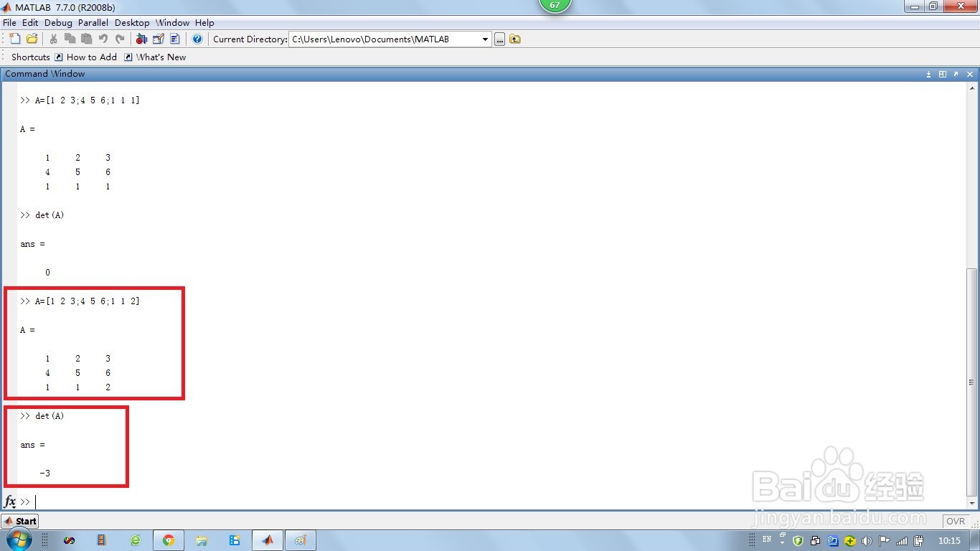Open the Window menu

(172, 22)
